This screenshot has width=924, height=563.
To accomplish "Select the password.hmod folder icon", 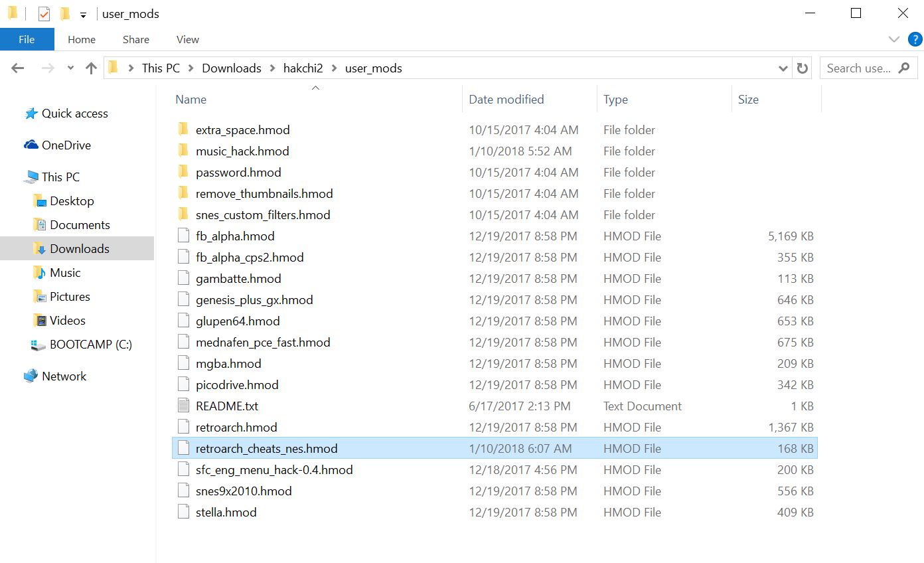I will pos(184,172).
